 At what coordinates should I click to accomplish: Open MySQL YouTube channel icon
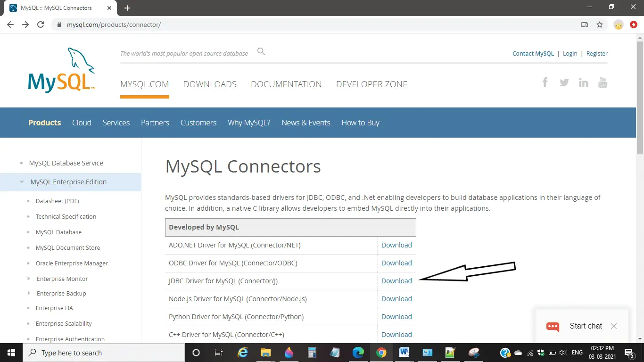[x=603, y=82]
